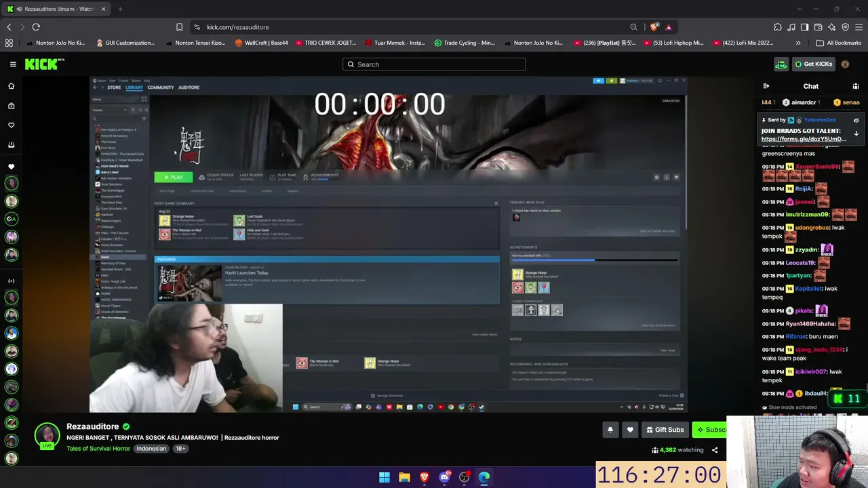Open the Brave Shields icon
868x488 pixels.
pos(654,27)
